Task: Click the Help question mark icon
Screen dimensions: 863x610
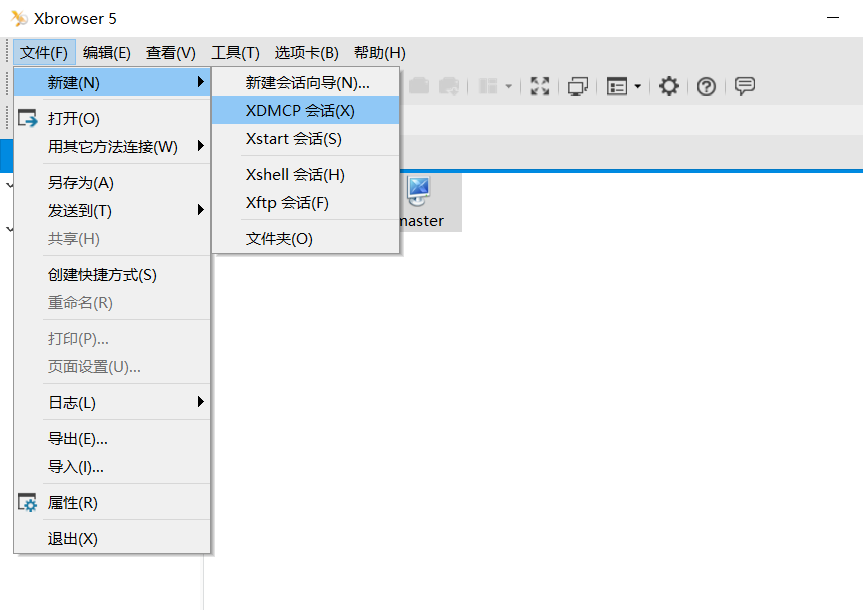Action: (706, 86)
